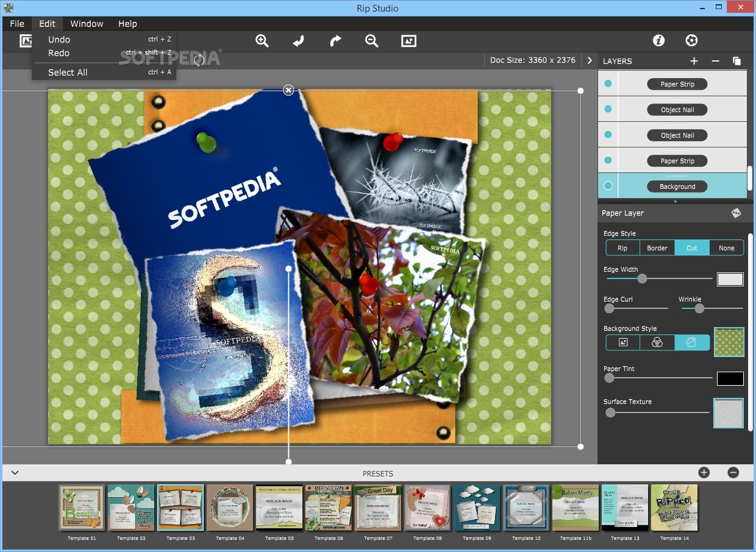Toggle visibility circle of the Background layer

608,186
